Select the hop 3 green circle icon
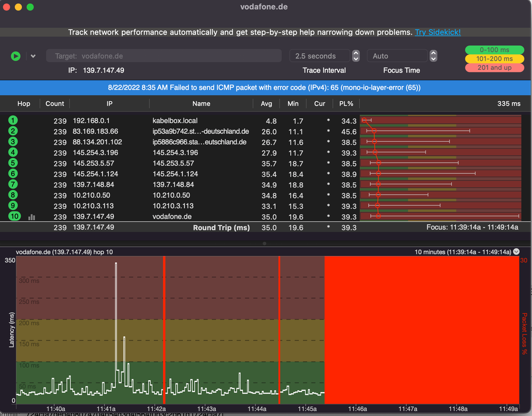Screen dimensions: 532x416 click(x=13, y=142)
